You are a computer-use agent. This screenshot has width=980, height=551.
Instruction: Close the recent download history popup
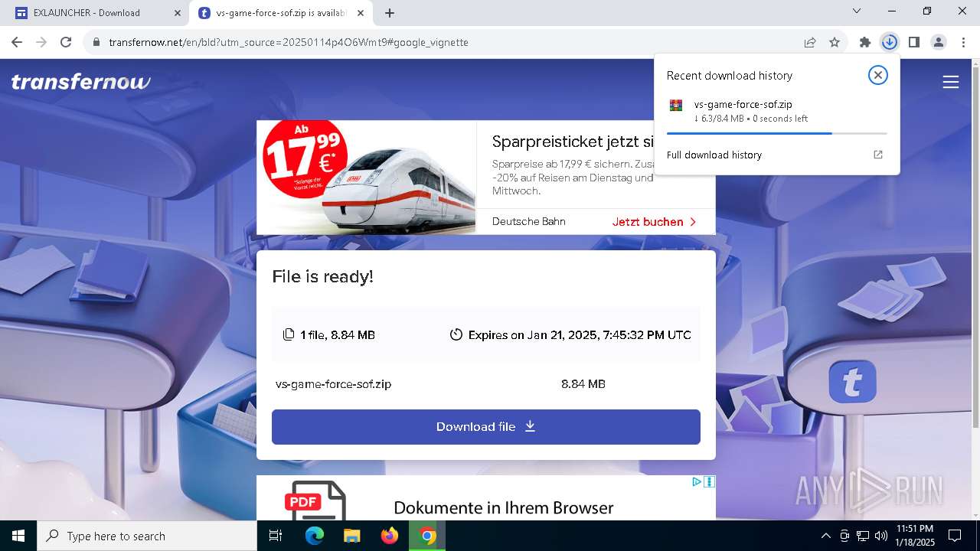(878, 74)
